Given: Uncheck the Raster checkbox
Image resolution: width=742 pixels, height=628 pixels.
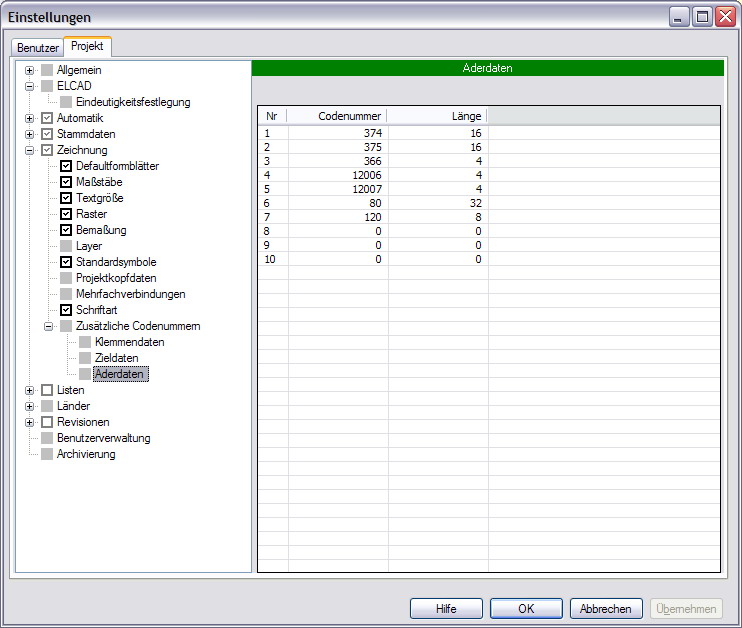Looking at the screenshot, I should click(66, 214).
